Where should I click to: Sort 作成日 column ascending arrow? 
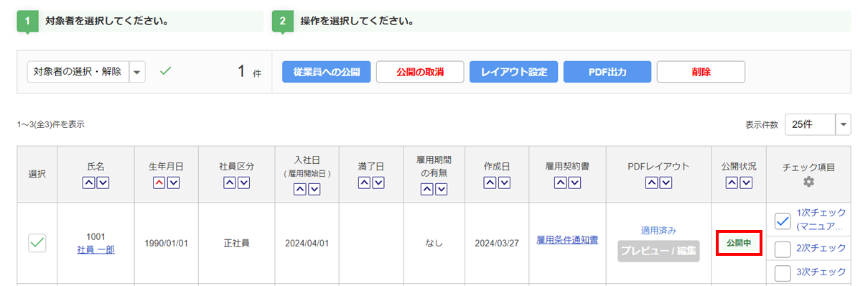coord(490,183)
